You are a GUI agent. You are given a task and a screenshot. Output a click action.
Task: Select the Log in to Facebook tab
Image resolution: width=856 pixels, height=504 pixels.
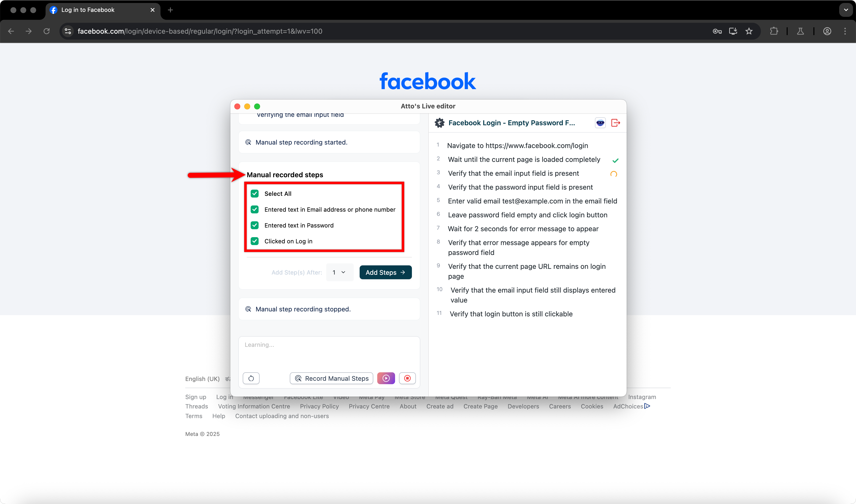[88, 10]
